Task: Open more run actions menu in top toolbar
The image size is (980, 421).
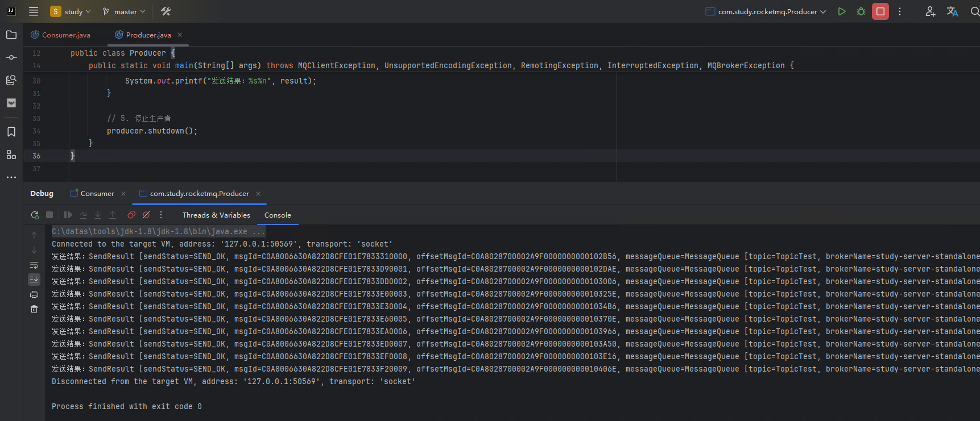Action: click(x=900, y=11)
